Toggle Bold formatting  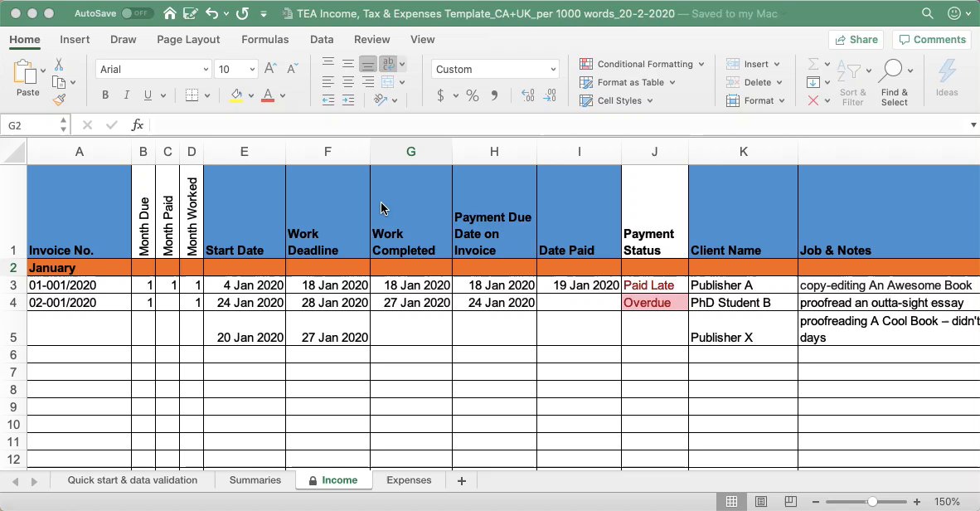click(x=105, y=95)
